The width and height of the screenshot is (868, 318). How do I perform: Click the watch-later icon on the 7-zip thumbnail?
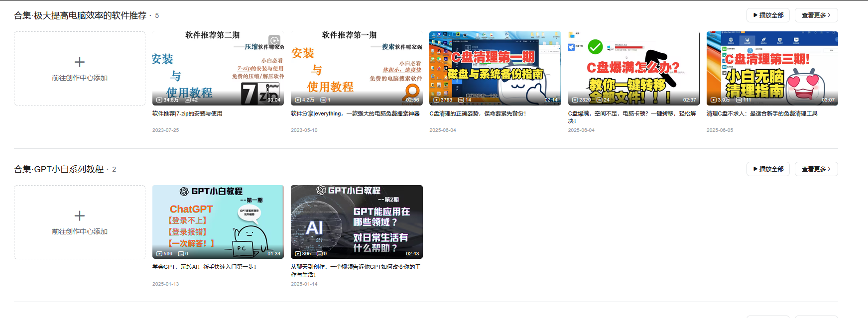pos(274,40)
